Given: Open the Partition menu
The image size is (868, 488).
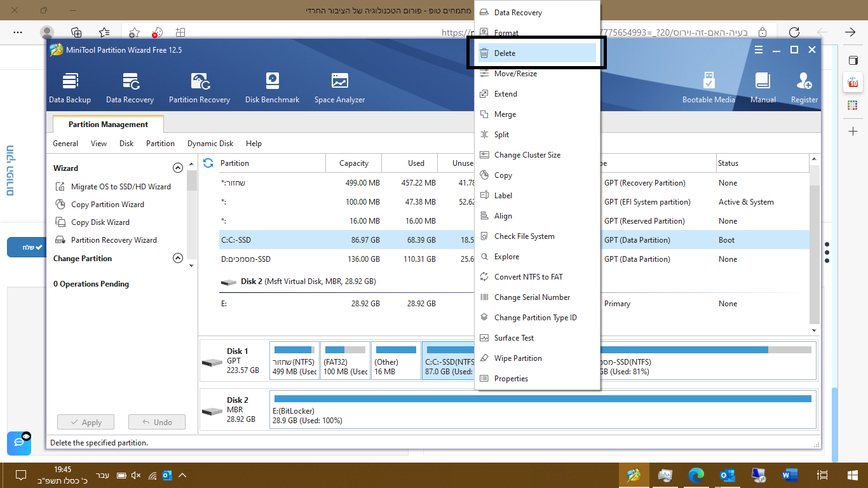Looking at the screenshot, I should pyautogui.click(x=160, y=144).
